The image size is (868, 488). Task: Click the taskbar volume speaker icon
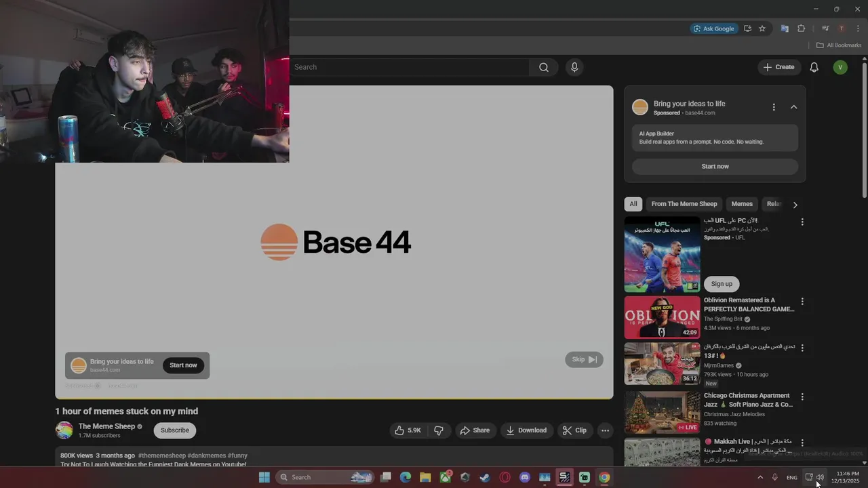point(820,477)
